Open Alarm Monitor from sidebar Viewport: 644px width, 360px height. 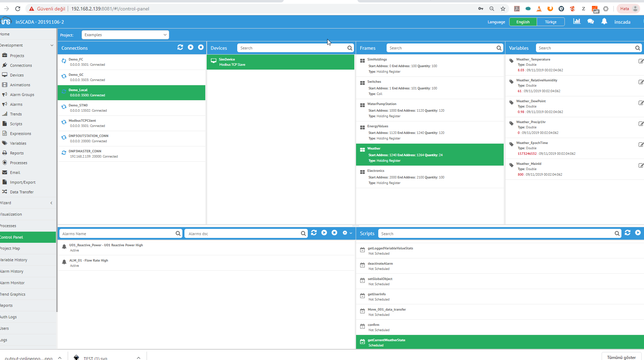(x=13, y=283)
